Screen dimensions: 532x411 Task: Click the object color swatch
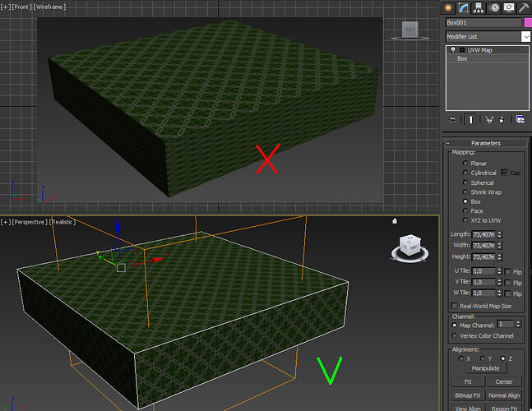(527, 22)
